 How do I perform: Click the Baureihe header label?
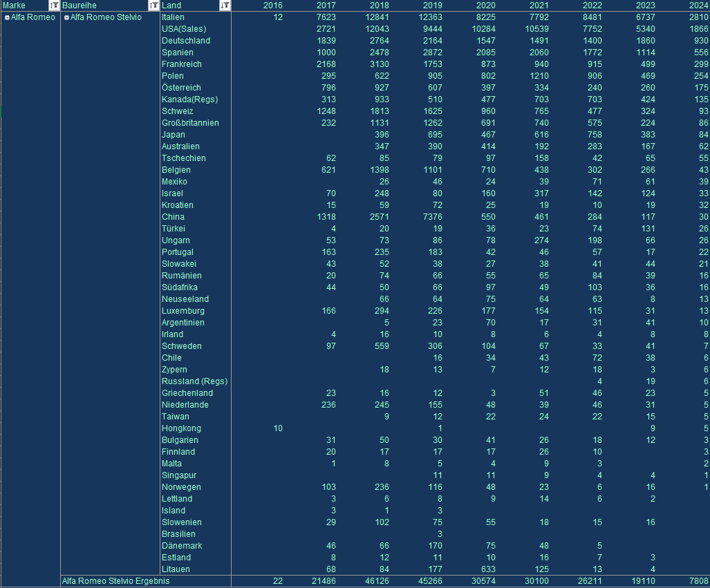coord(80,6)
